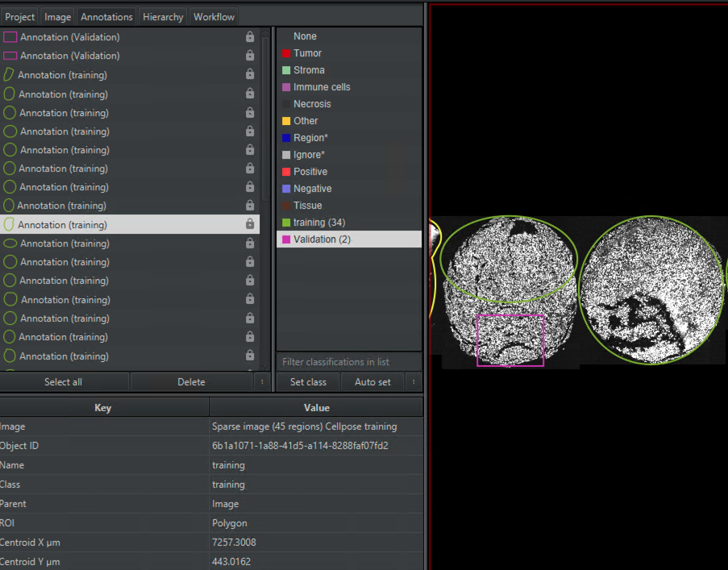Select the magenta Validation rectangle in the image viewer
728x570 pixels.
(510, 342)
